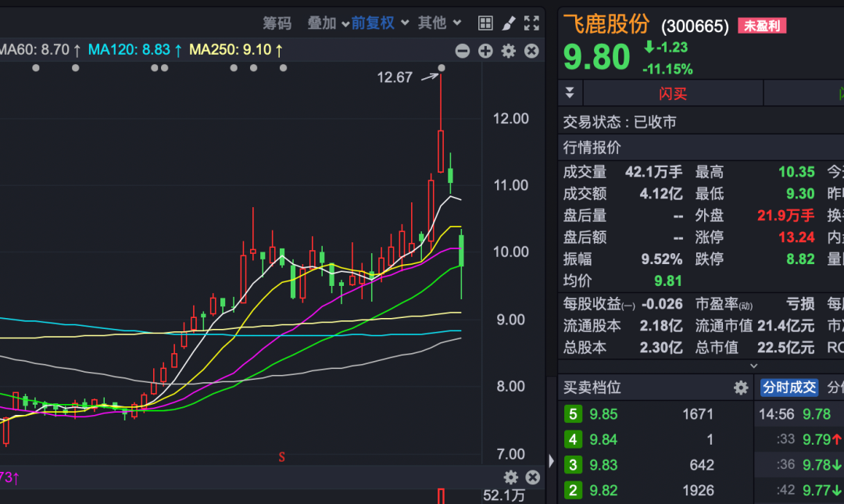Click the 14:56 trade row at 9.78
This screenshot has height=504, width=844.
(x=799, y=414)
